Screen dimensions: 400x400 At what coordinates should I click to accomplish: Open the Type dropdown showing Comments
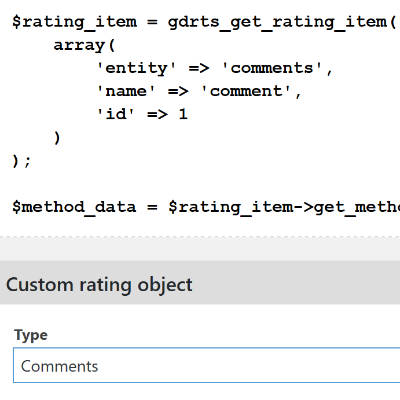(207, 365)
